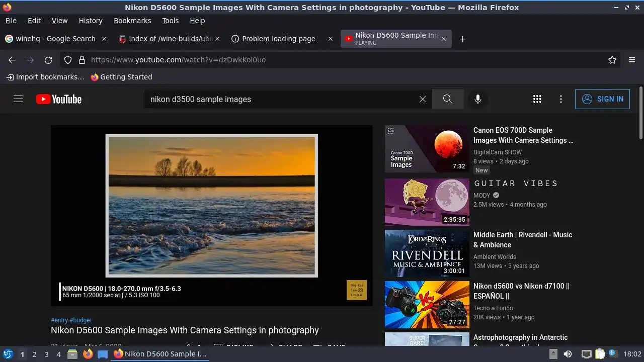Open Middle Earth Rivendell video title
This screenshot has width=644, height=362.
[523, 240]
